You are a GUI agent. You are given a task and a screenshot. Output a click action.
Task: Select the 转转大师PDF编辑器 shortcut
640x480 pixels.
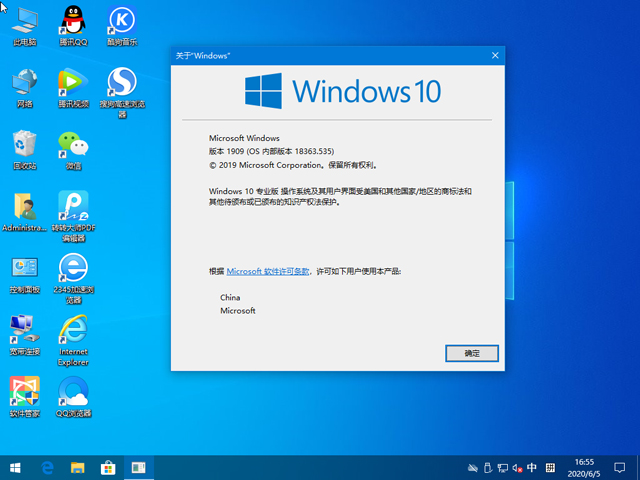(x=73, y=216)
